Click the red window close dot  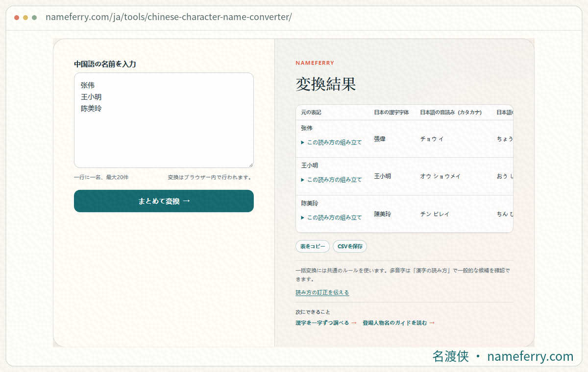17,18
